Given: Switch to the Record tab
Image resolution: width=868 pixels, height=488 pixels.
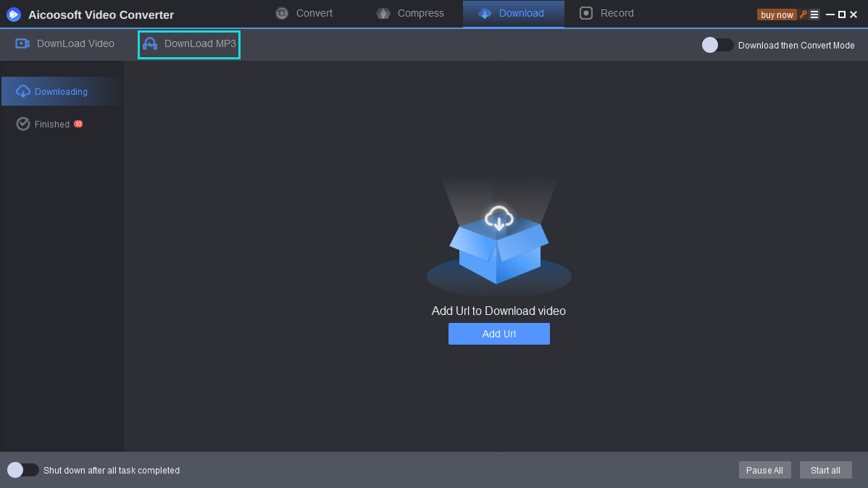Looking at the screenshot, I should [x=606, y=13].
